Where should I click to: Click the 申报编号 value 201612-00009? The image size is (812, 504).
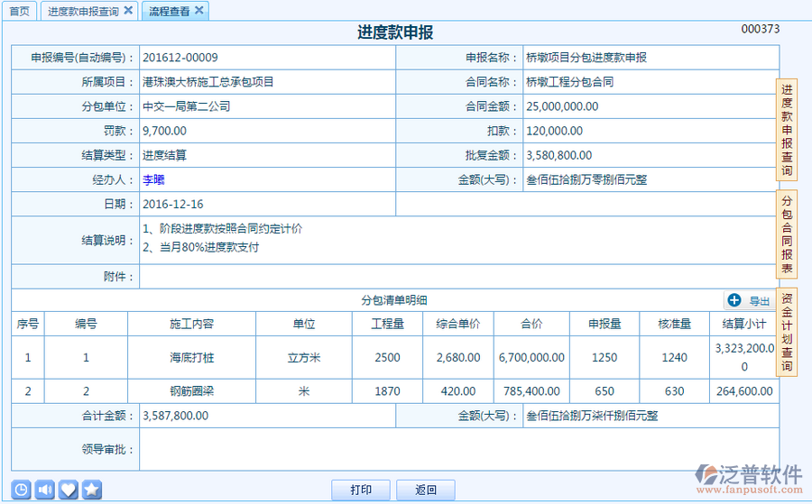(x=180, y=58)
